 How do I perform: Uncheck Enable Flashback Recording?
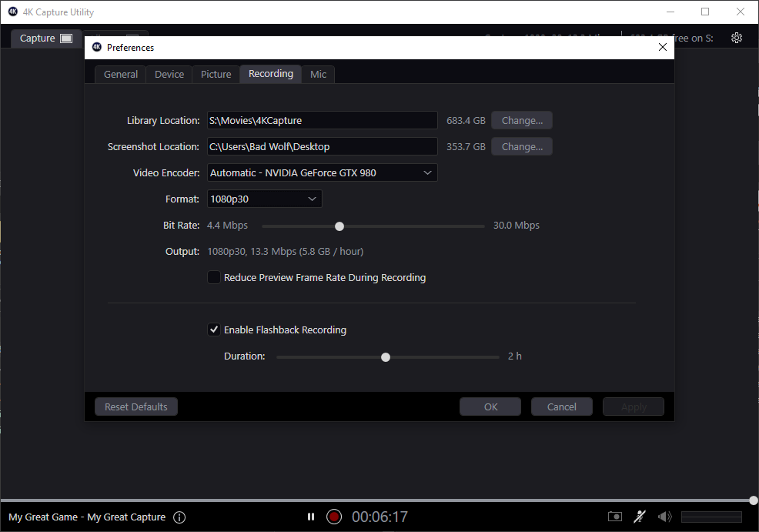[213, 330]
